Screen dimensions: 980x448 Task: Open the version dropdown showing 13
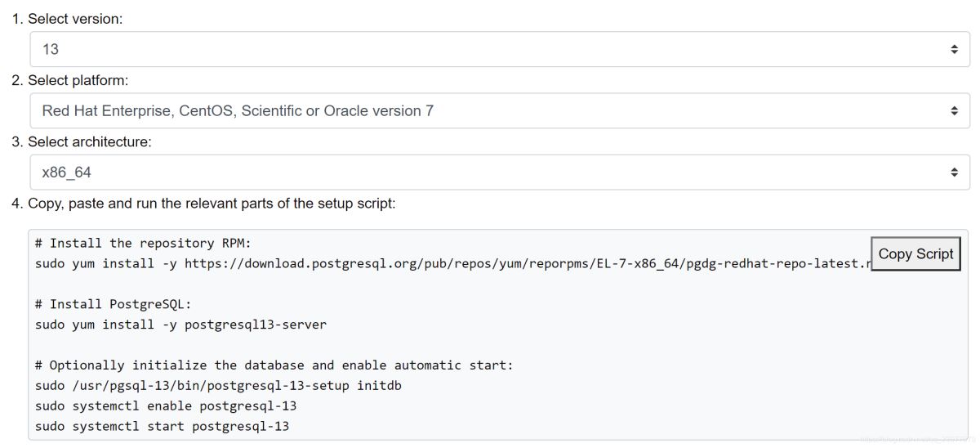(x=490, y=49)
